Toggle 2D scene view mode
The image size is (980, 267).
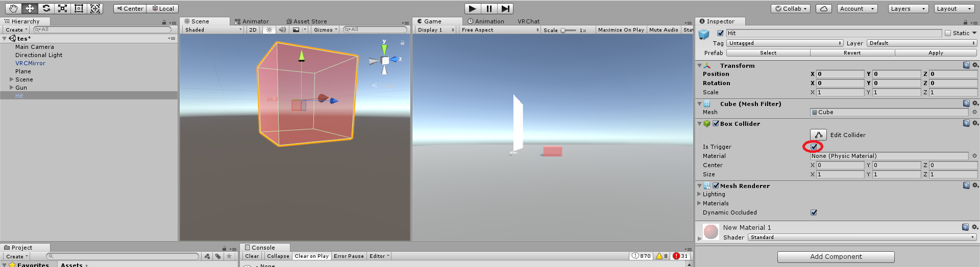coord(253,30)
